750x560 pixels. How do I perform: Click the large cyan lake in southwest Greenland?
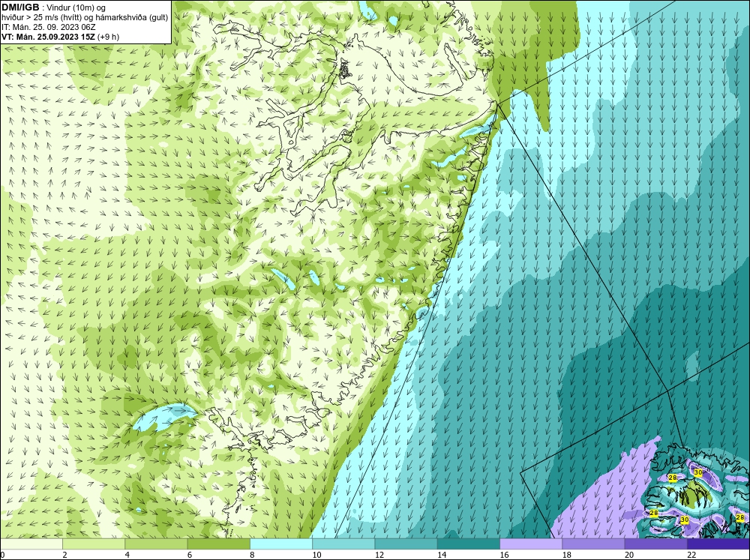pos(164,417)
